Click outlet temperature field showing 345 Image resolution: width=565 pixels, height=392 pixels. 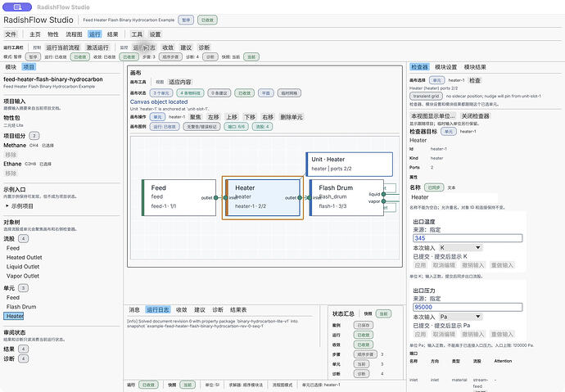coord(468,238)
